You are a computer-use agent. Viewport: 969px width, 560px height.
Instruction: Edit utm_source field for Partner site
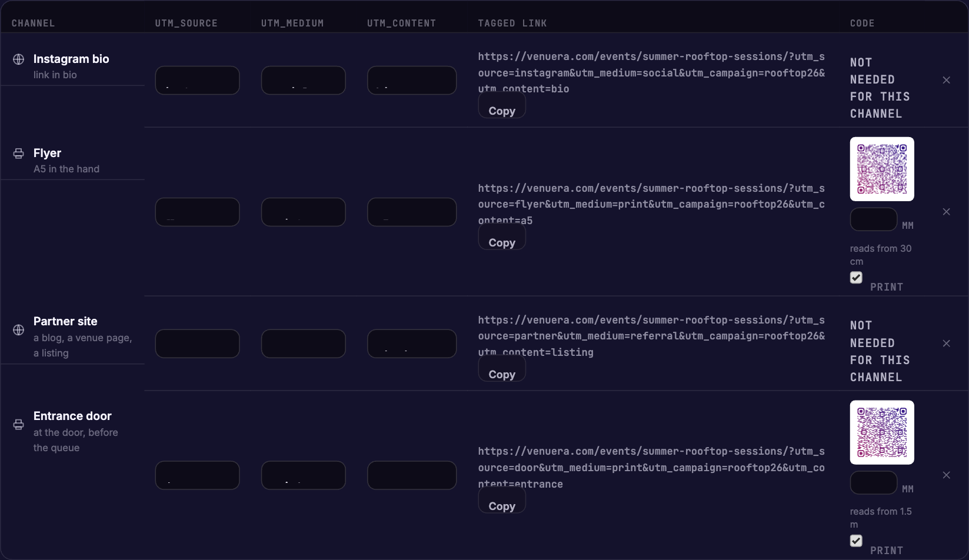point(197,344)
